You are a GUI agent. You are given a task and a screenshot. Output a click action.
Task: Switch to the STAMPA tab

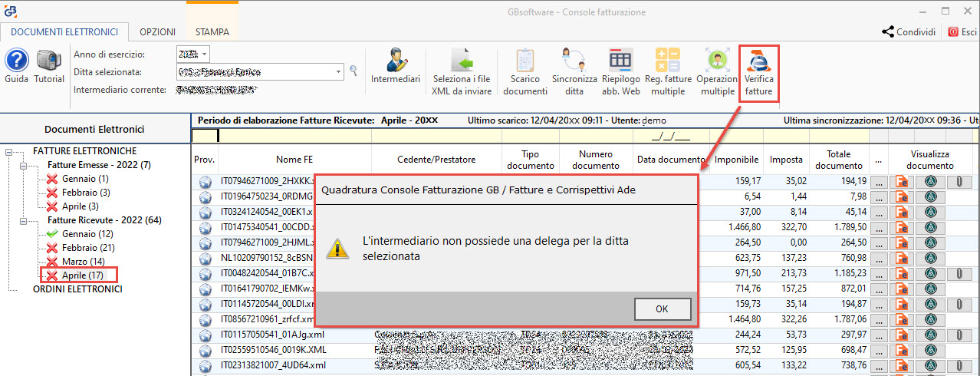pyautogui.click(x=212, y=32)
